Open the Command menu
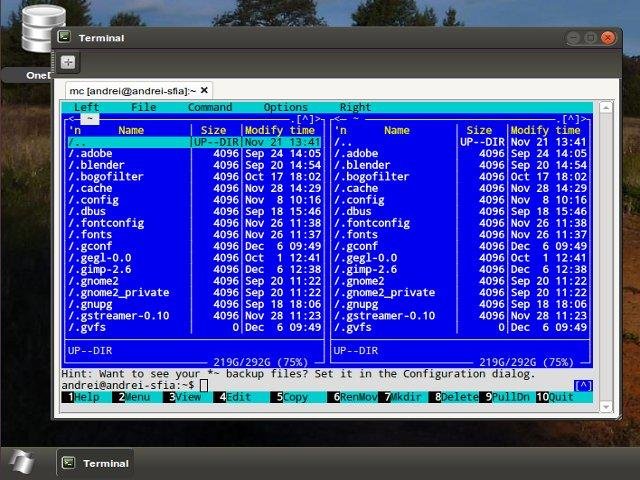Image resolution: width=640 pixels, height=480 pixels. pos(210,107)
